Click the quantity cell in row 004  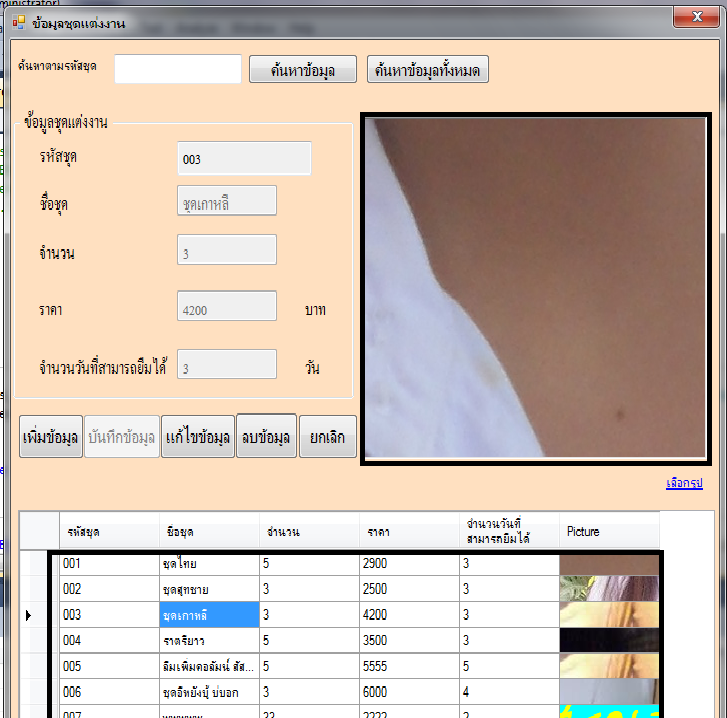click(x=309, y=640)
